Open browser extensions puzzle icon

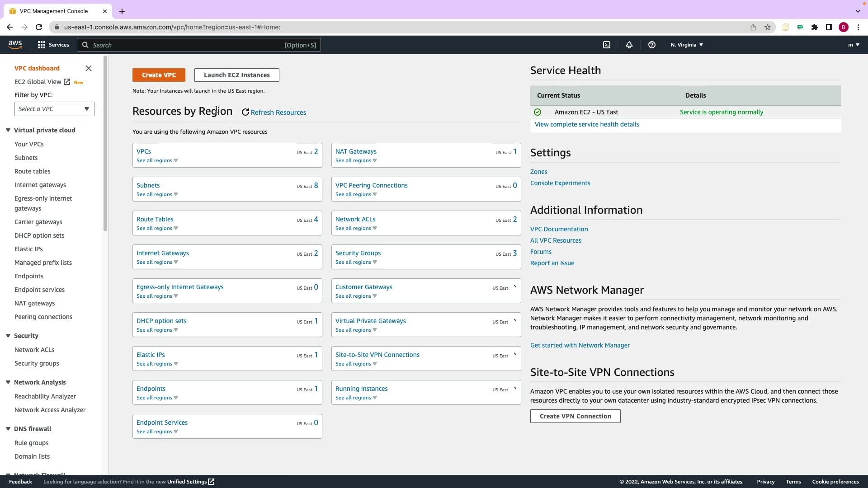click(814, 27)
